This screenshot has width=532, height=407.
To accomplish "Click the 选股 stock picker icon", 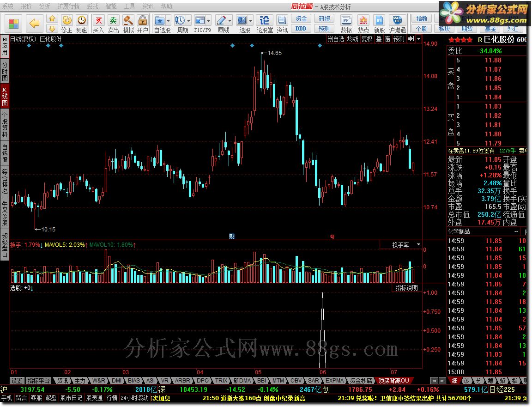I will (x=242, y=20).
